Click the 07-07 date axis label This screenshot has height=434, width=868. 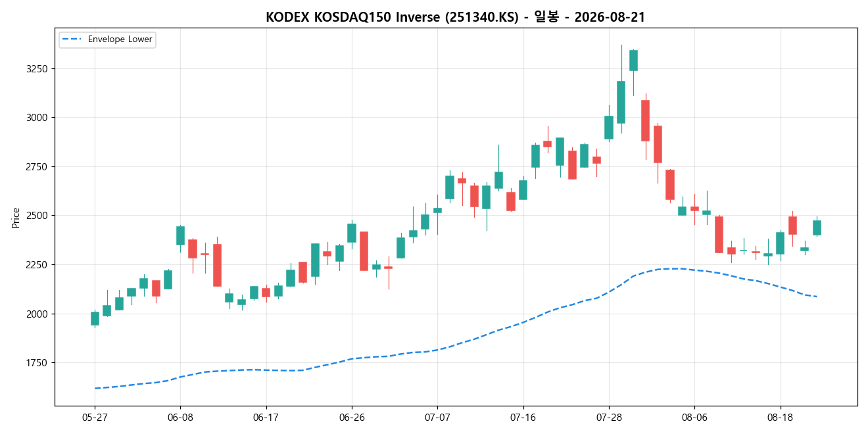(x=437, y=418)
